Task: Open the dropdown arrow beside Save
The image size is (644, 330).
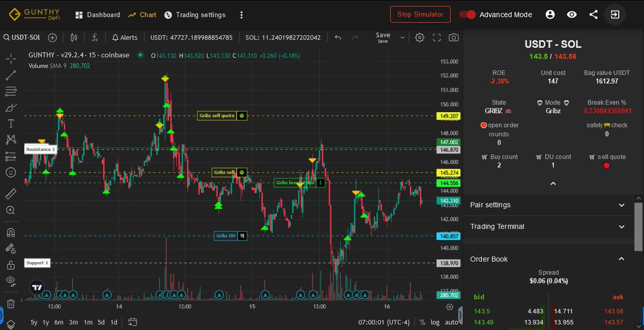Action: point(402,38)
